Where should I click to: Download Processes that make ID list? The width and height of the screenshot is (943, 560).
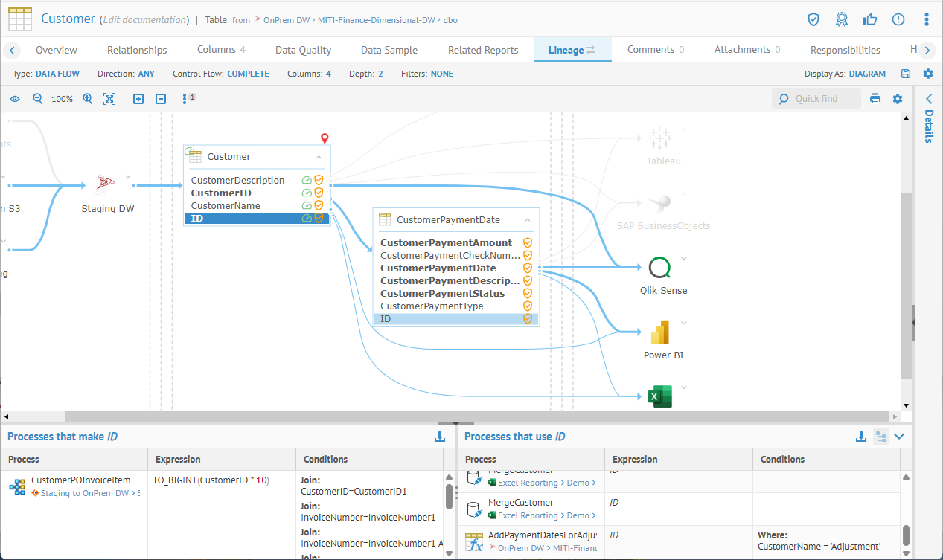click(440, 437)
